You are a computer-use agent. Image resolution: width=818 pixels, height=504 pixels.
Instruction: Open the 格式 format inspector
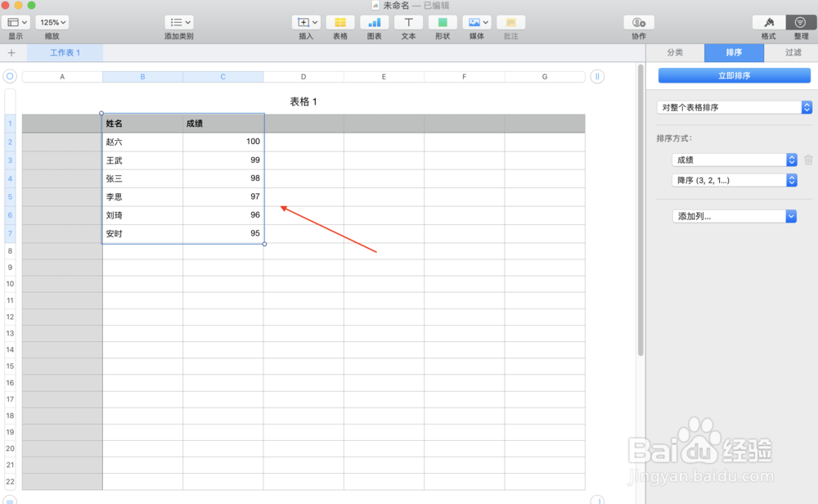(768, 22)
